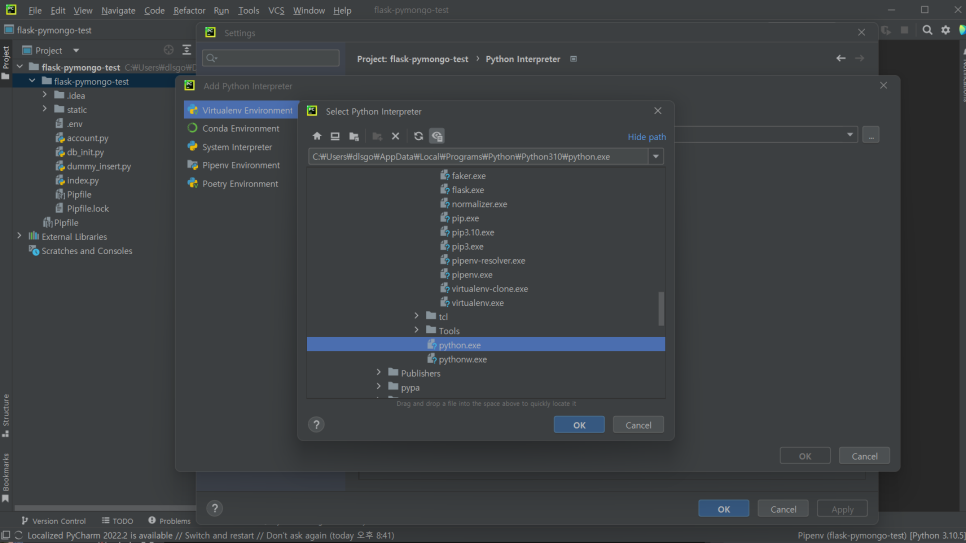Collapse all in Project panel

(x=187, y=50)
